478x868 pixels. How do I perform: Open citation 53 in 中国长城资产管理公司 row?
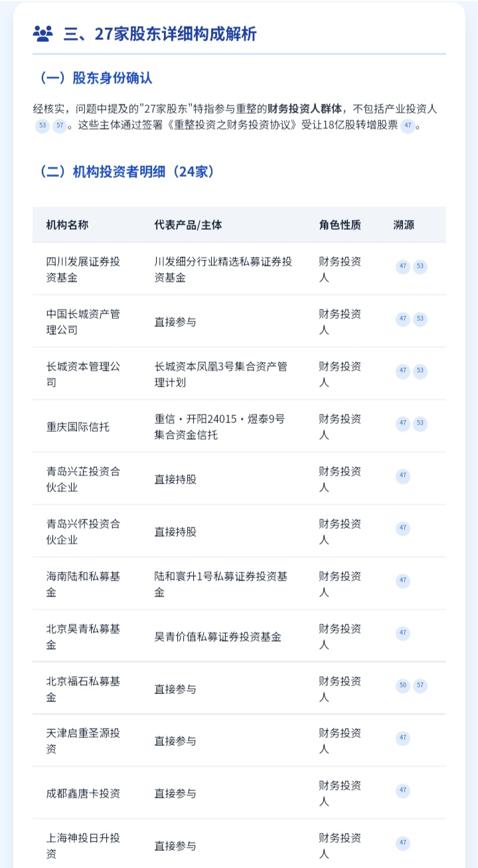[x=420, y=319]
